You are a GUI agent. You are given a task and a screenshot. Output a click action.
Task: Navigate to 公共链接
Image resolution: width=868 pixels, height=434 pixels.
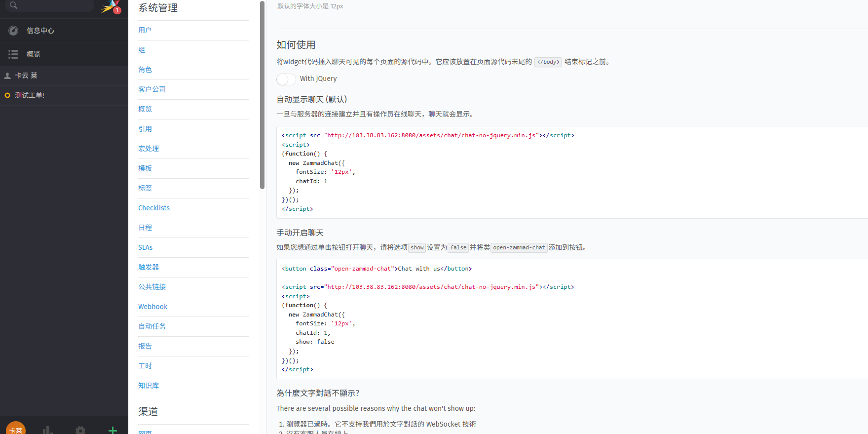pos(152,287)
